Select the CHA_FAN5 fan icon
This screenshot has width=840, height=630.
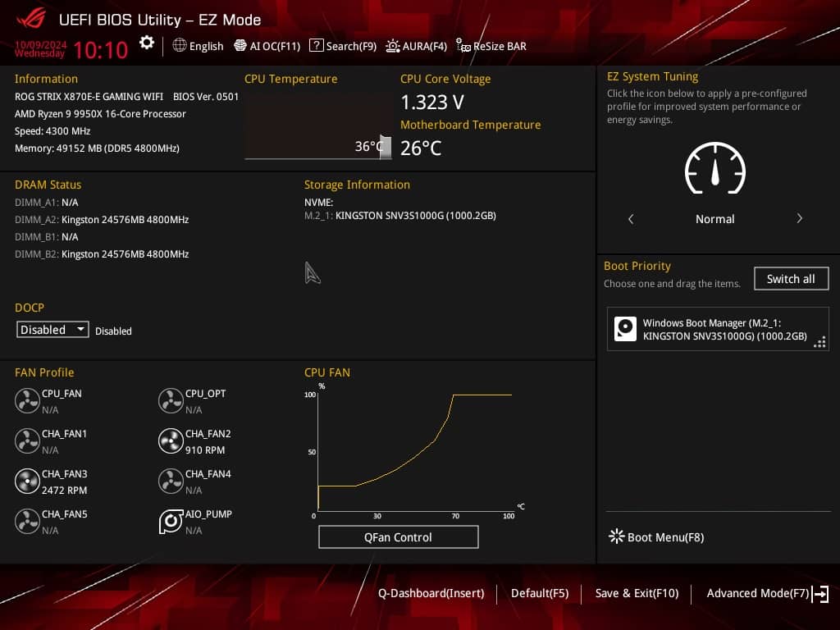(x=27, y=521)
